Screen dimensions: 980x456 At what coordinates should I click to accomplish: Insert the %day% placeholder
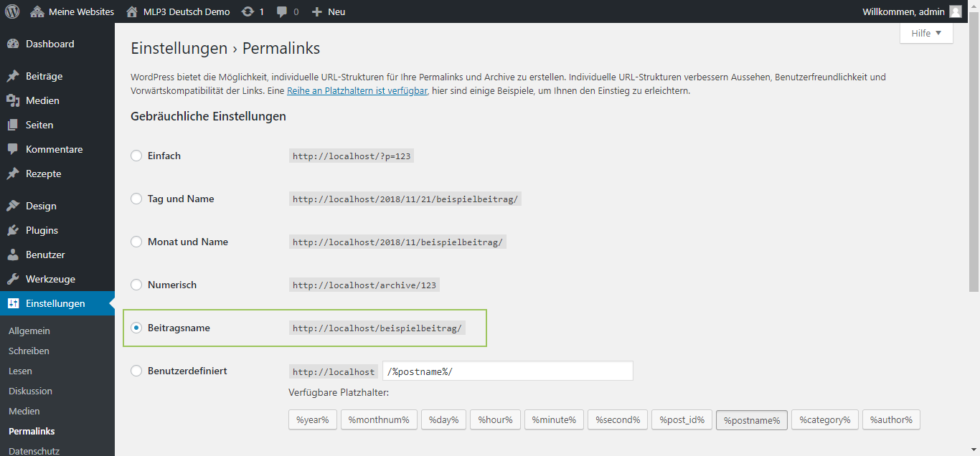click(x=443, y=419)
